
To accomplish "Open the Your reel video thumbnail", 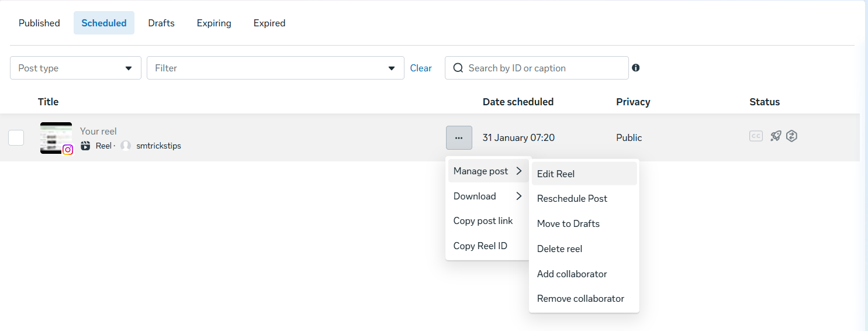I will tap(56, 137).
